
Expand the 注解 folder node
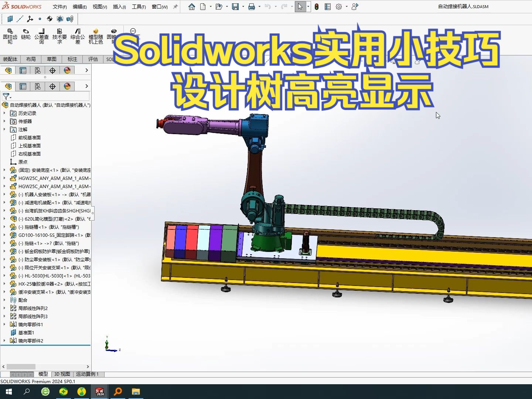point(4,129)
